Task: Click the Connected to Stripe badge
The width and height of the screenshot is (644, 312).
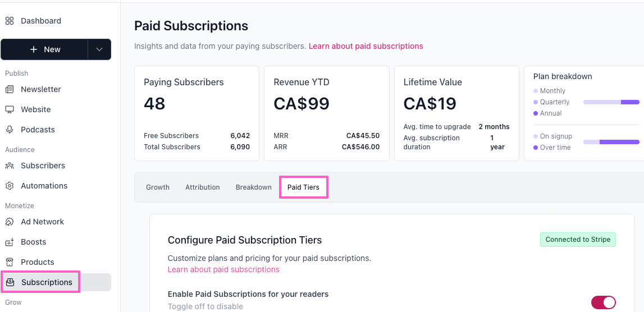Action: coord(578,240)
